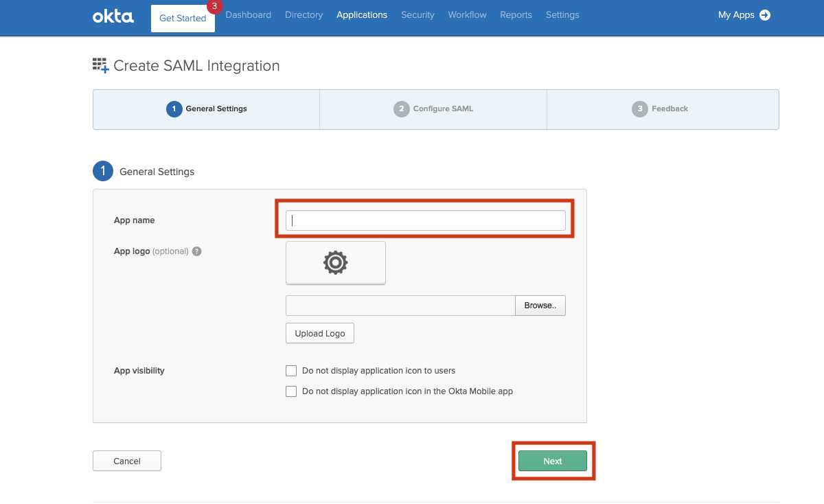Screen dimensions: 824x504
Task: Click the My Apps arrow icon
Action: (765, 15)
